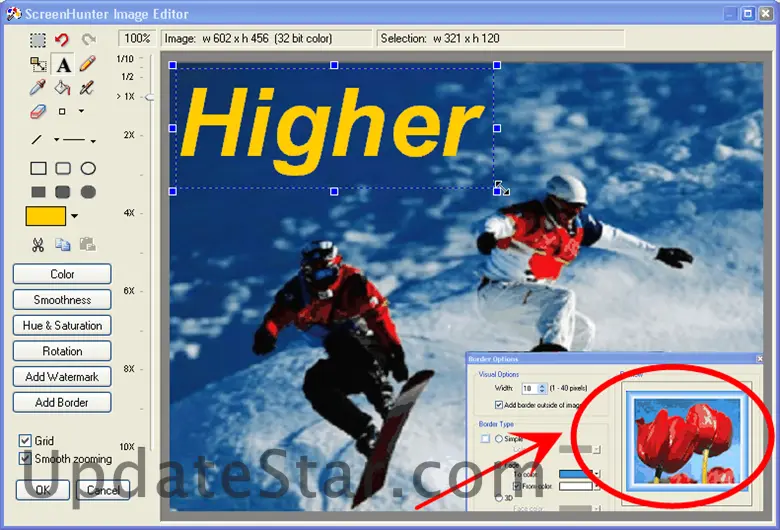
Task: Open Hue & Saturation settings
Action: coord(62,325)
